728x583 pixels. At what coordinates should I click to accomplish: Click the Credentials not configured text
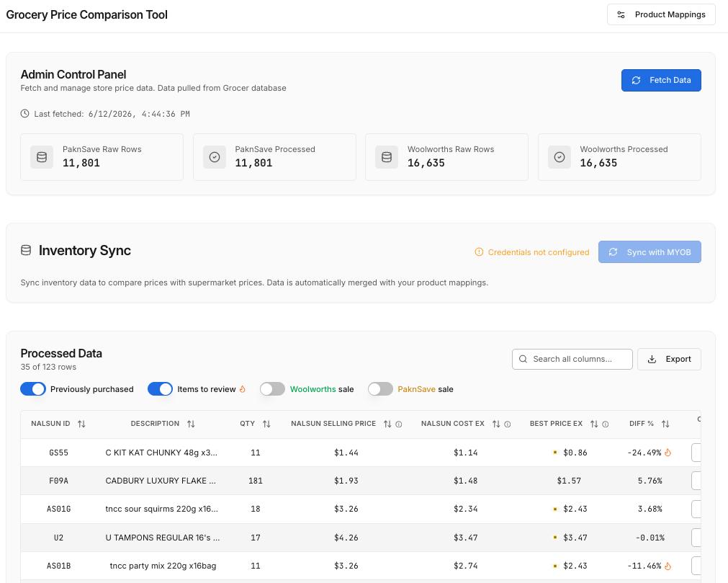tap(539, 252)
